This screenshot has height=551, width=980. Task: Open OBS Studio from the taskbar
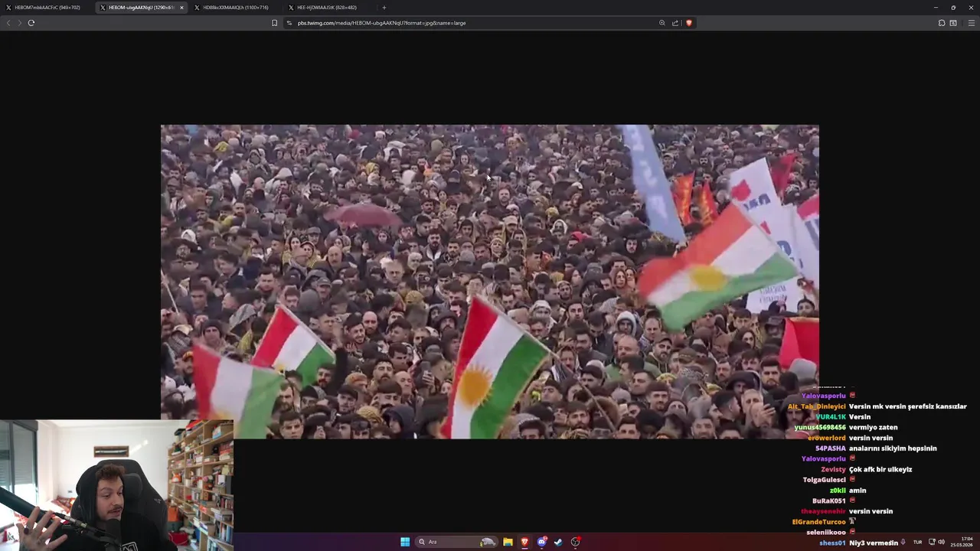(x=576, y=542)
